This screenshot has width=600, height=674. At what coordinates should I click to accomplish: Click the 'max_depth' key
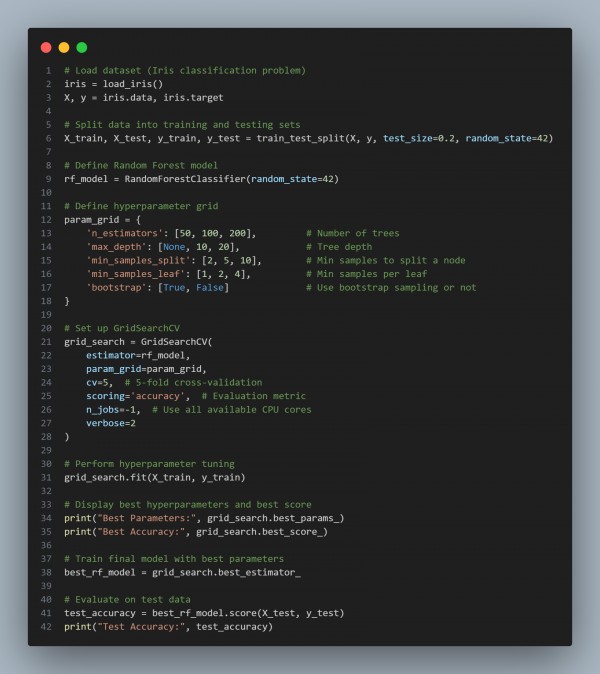click(x=116, y=247)
